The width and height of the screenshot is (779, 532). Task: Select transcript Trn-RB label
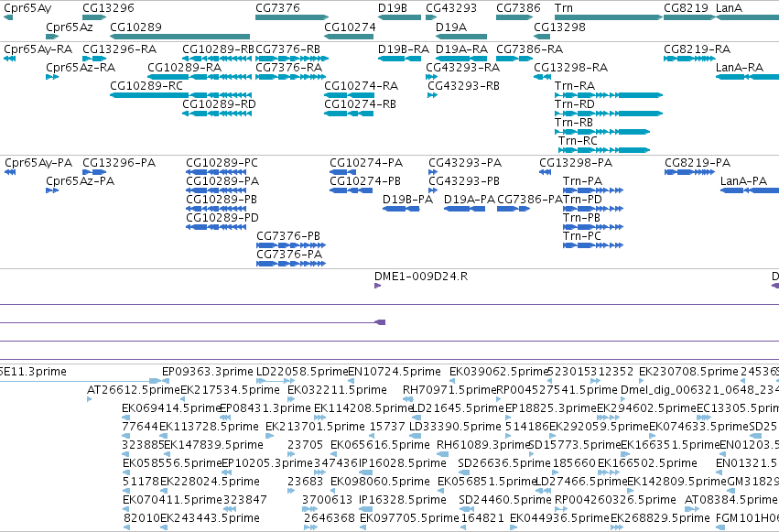tap(574, 122)
